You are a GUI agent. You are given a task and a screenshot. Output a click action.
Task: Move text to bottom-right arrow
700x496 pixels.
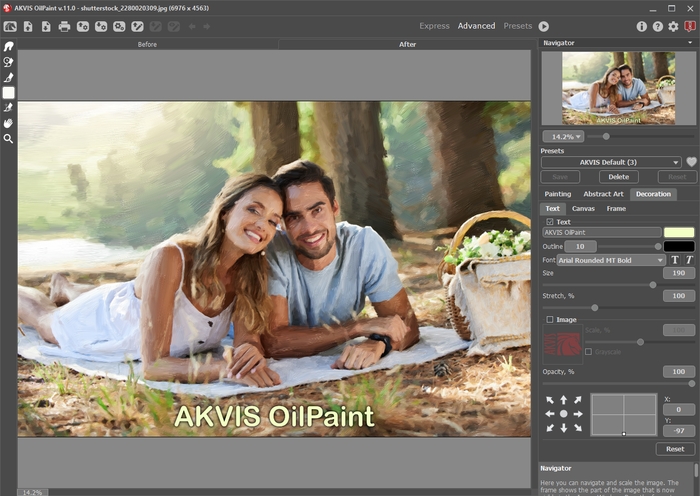point(578,428)
